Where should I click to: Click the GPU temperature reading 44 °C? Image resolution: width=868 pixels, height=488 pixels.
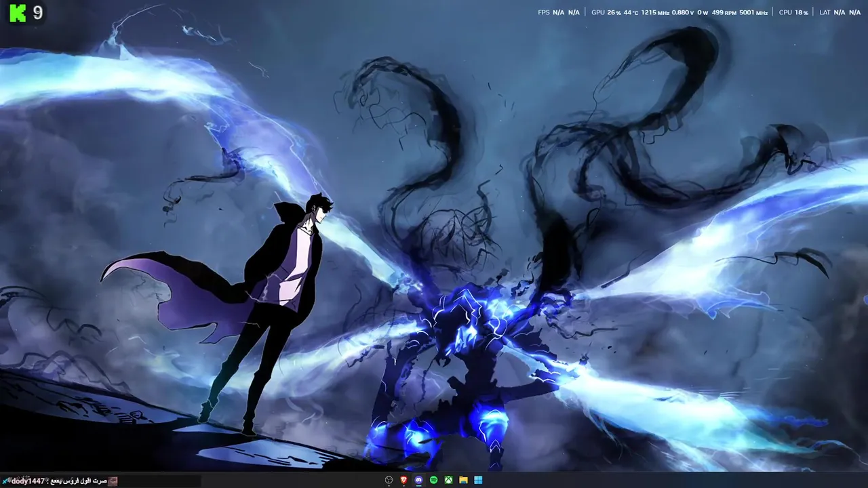click(x=631, y=12)
